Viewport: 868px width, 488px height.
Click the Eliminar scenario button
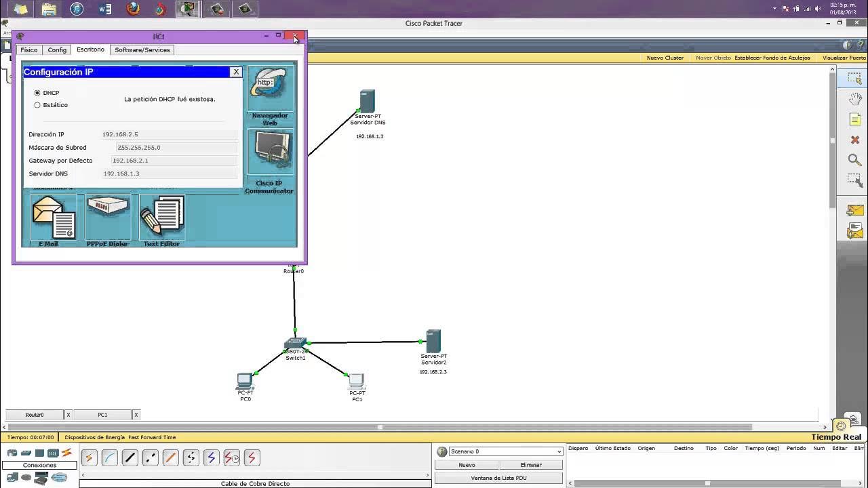click(531, 465)
